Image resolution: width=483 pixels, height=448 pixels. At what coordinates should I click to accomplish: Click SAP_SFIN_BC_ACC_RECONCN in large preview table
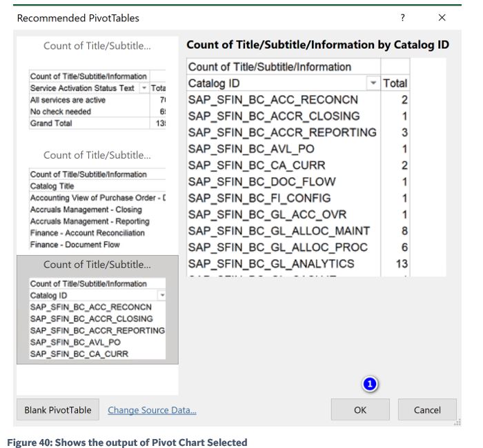[273, 100]
